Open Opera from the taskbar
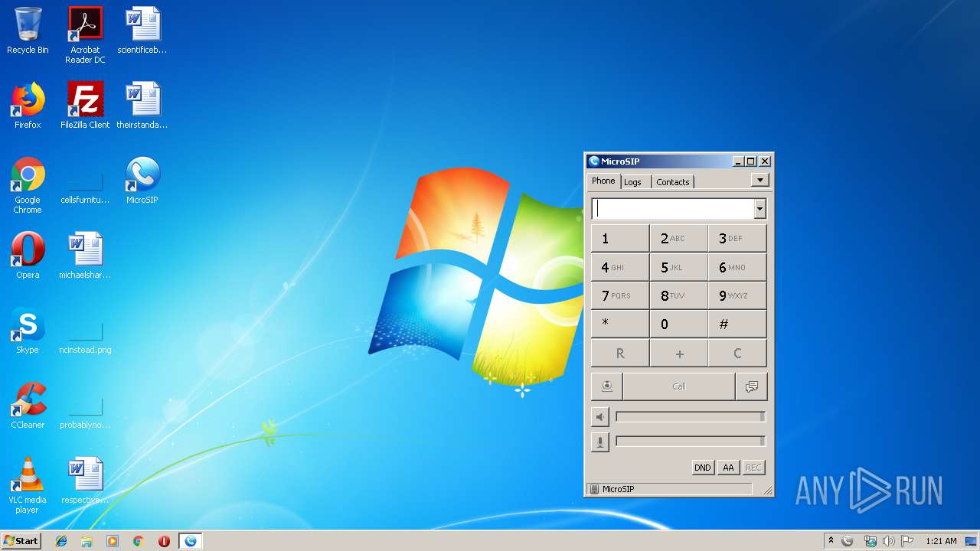980x551 pixels. coord(164,541)
